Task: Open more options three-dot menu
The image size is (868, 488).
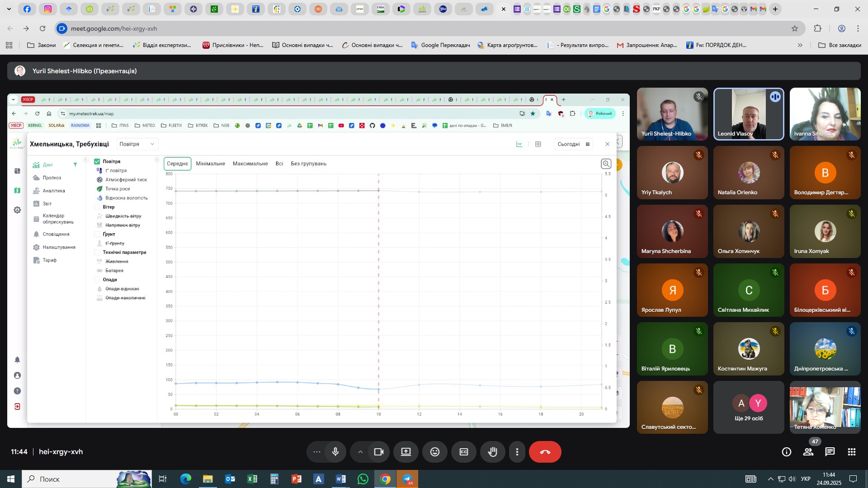Action: tap(517, 452)
